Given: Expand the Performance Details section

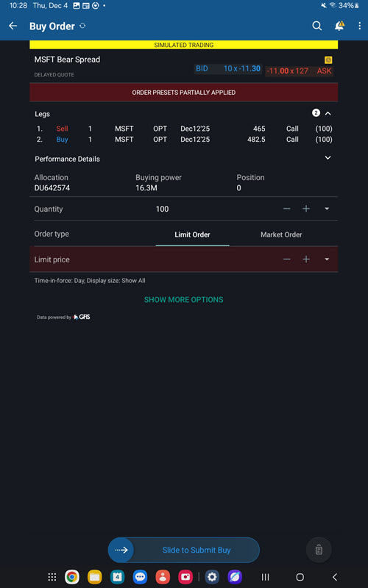Looking at the screenshot, I should pos(328,158).
